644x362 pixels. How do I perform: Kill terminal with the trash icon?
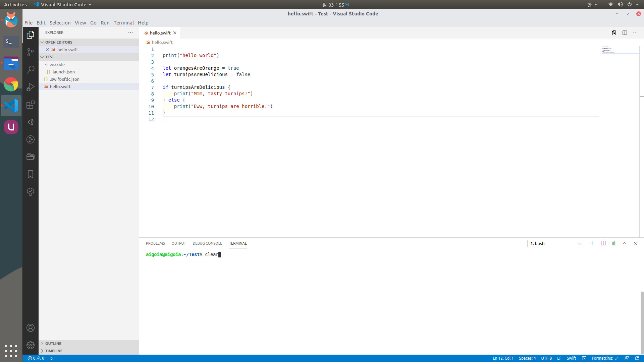(613, 243)
